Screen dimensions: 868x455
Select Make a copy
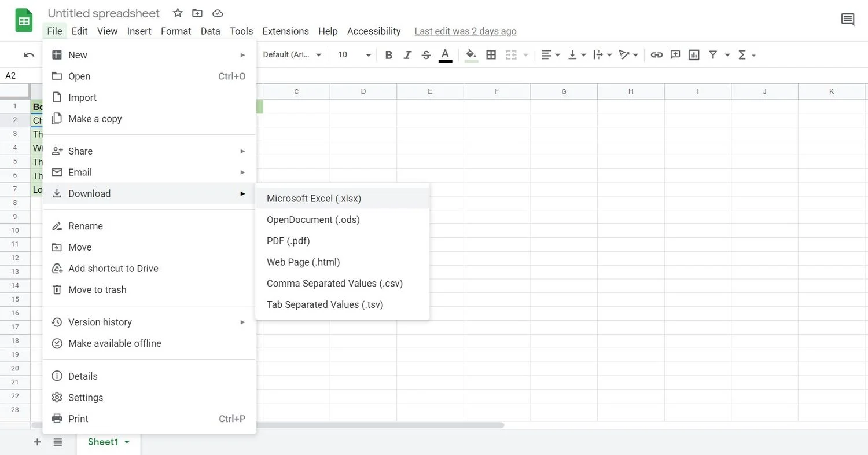click(149, 119)
